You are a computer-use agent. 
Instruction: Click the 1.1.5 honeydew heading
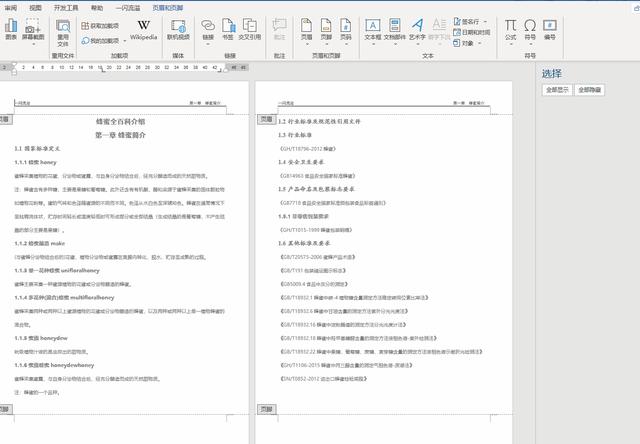(41, 338)
